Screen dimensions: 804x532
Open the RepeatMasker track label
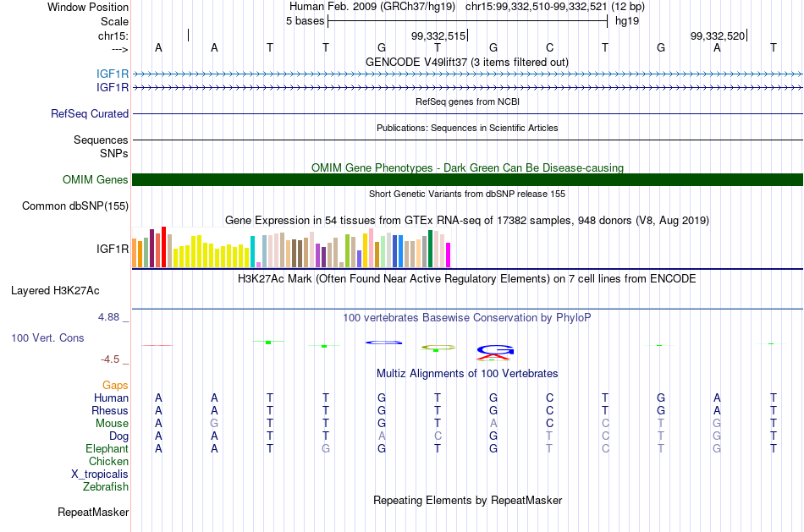(x=93, y=512)
